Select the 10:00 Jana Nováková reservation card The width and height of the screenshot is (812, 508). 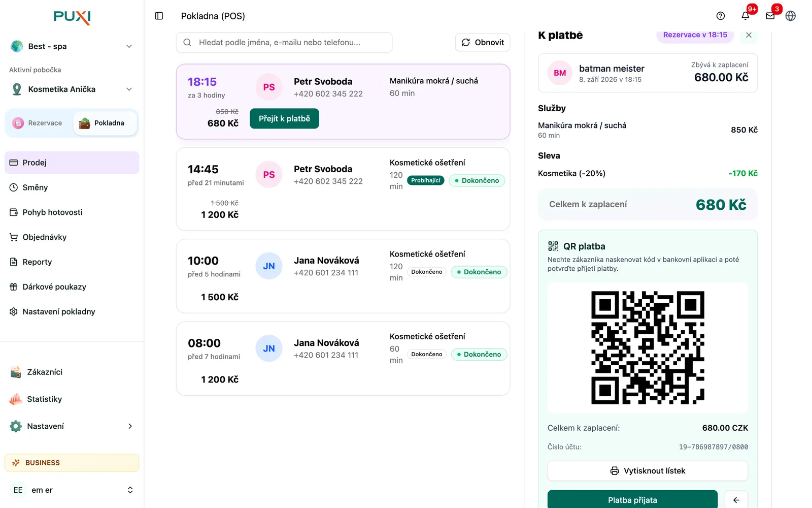tap(343, 276)
